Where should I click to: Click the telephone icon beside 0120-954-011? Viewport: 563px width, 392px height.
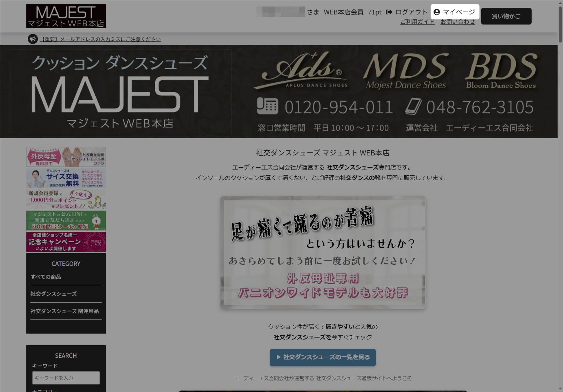click(x=267, y=106)
